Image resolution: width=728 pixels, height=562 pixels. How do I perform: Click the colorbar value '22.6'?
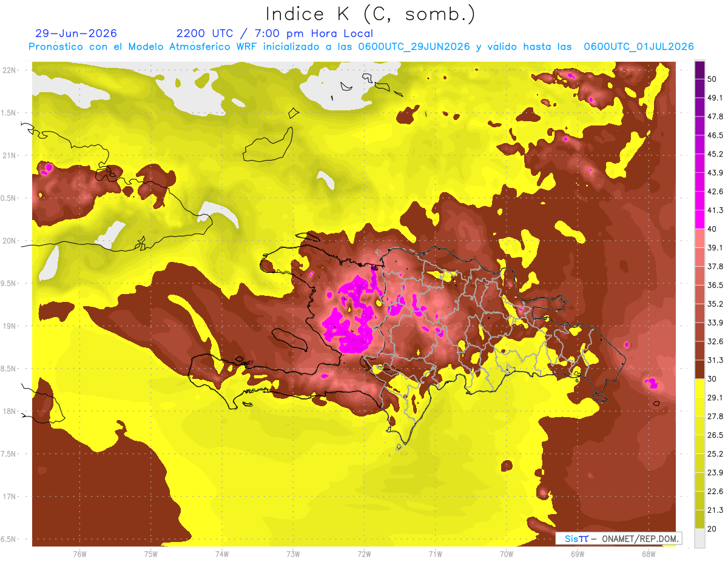(715, 491)
